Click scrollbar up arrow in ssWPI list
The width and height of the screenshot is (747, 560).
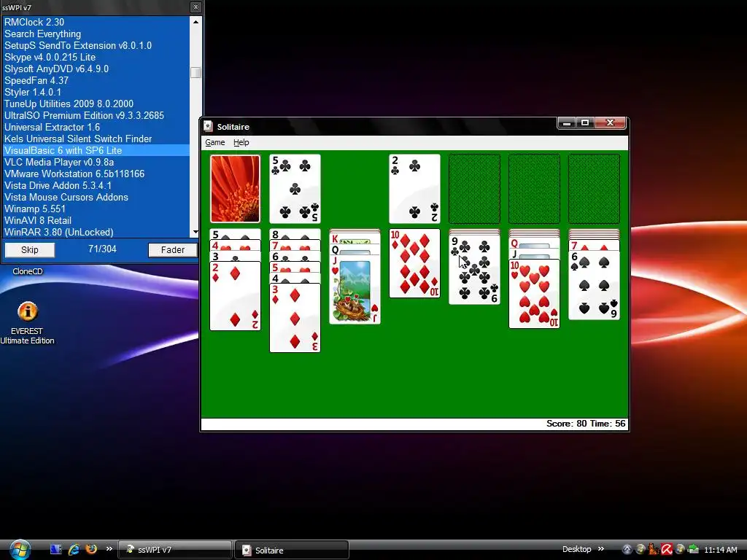196,21
